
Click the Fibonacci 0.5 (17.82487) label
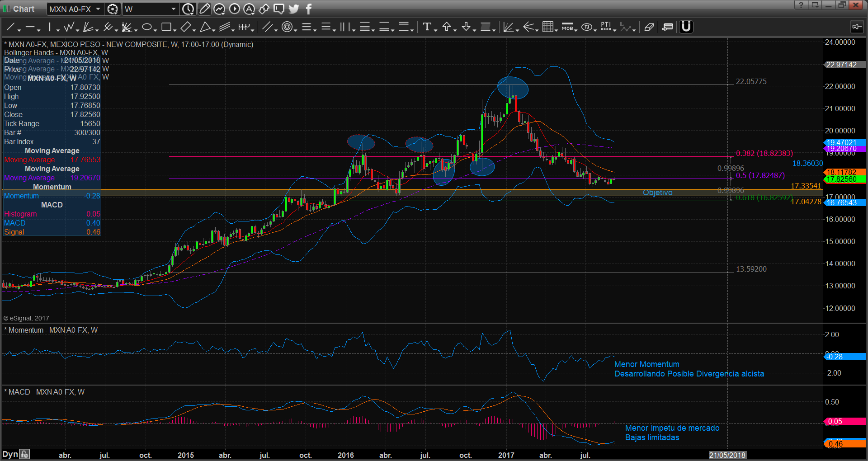[x=760, y=175]
